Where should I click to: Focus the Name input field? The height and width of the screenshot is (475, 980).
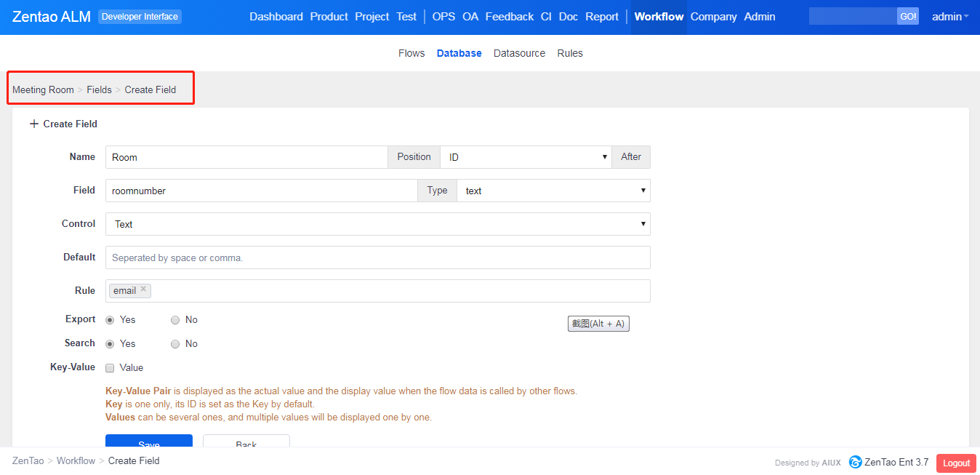pos(246,157)
